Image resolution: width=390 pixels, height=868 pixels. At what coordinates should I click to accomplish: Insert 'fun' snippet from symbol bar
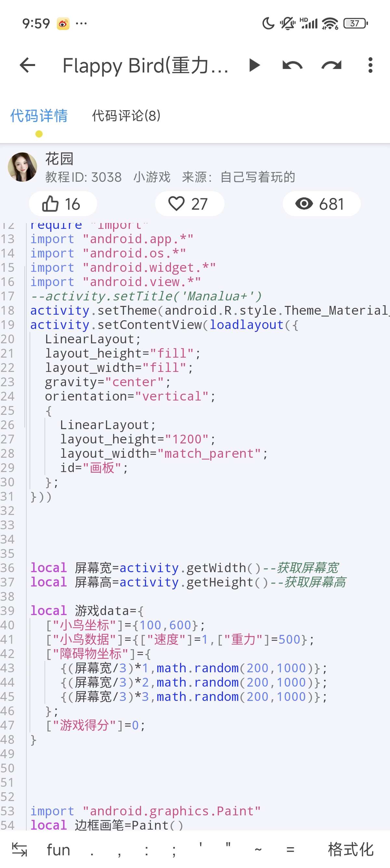click(58, 850)
